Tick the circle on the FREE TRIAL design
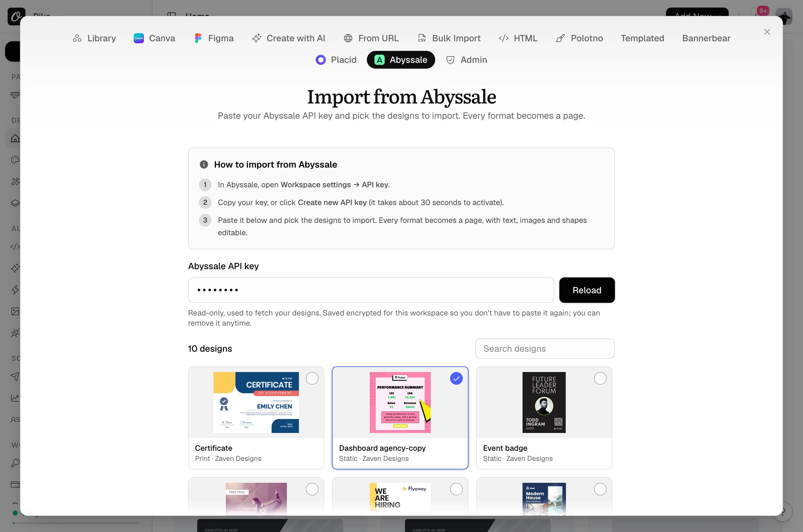This screenshot has width=803, height=532. (x=312, y=489)
